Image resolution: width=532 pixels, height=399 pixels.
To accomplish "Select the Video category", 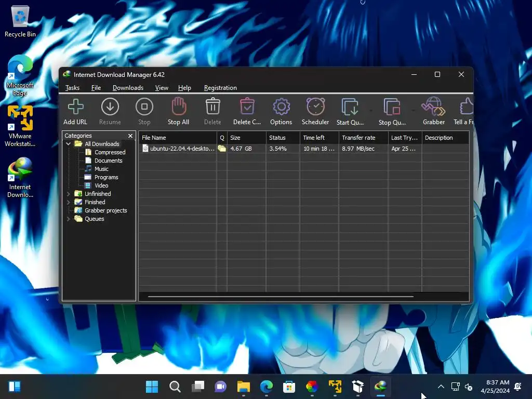I will pos(101,185).
